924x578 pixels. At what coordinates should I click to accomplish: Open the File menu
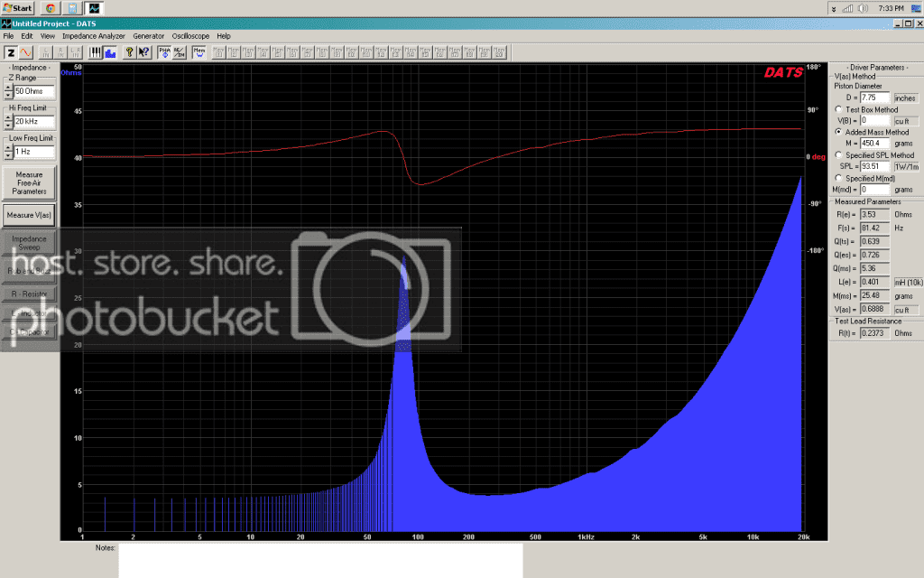coord(8,36)
